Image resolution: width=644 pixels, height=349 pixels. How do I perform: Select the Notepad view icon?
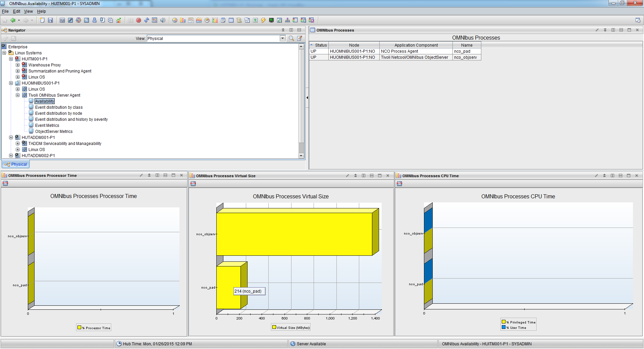223,20
